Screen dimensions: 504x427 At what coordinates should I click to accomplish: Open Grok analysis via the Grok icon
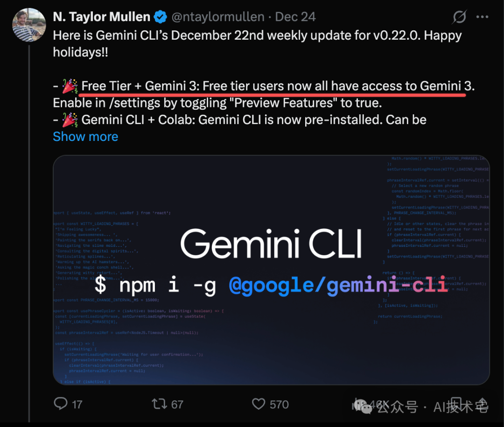(x=459, y=16)
